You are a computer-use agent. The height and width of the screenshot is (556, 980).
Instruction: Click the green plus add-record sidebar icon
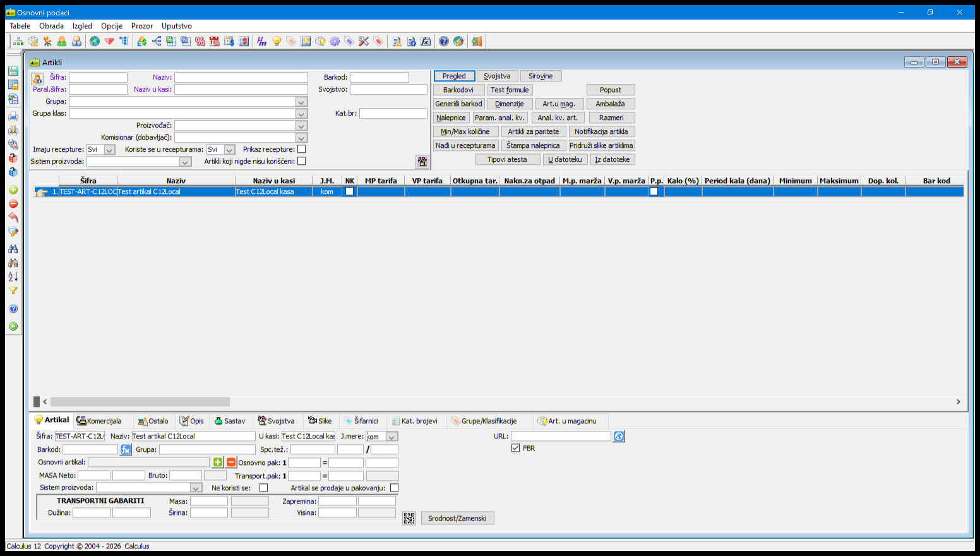13,190
